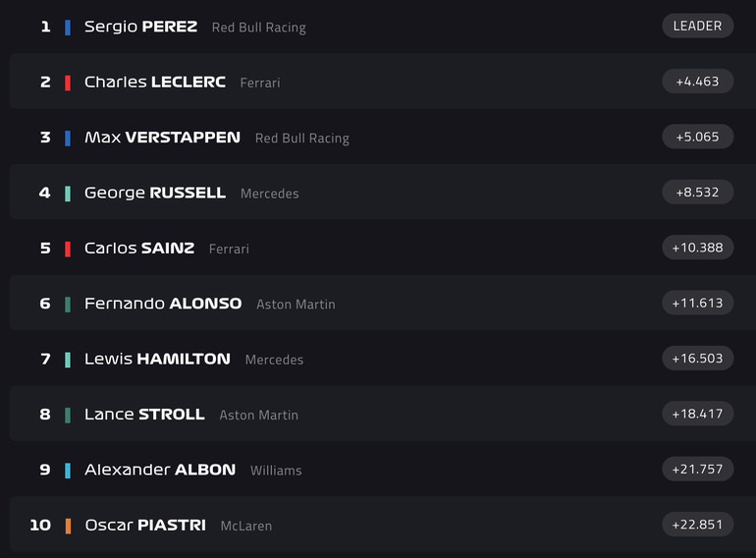
Task: Click the McLaren team label
Action: 245,526
